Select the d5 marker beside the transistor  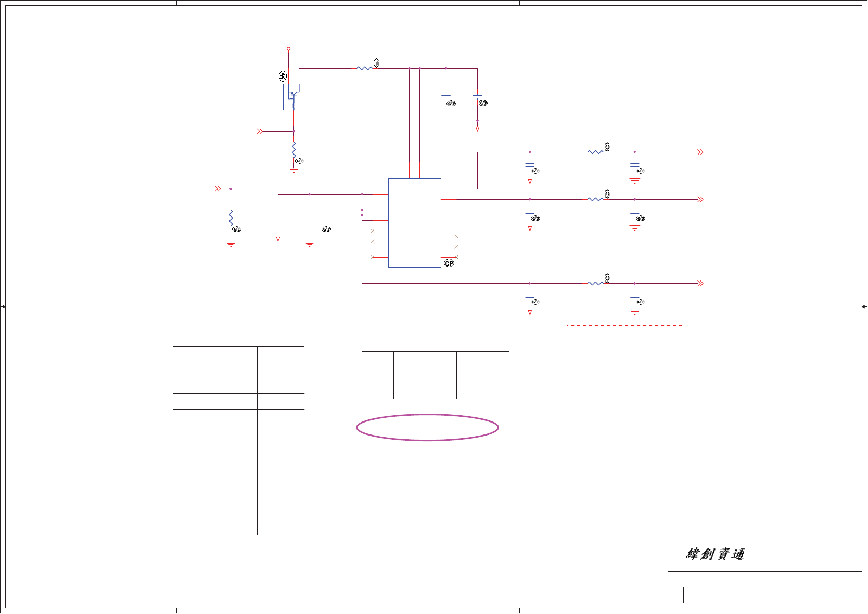pos(283,76)
